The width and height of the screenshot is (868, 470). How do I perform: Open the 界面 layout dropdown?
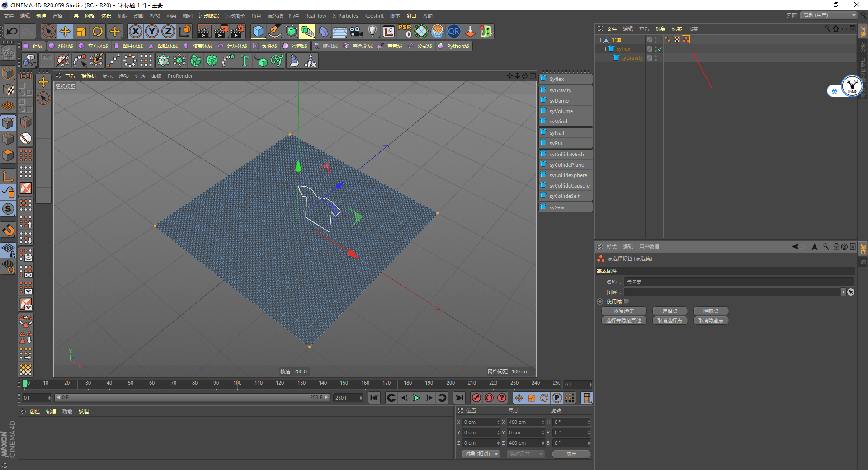[x=829, y=15]
